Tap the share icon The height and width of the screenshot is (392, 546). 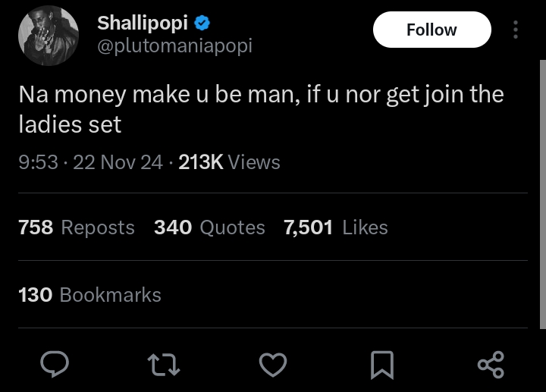click(x=491, y=365)
